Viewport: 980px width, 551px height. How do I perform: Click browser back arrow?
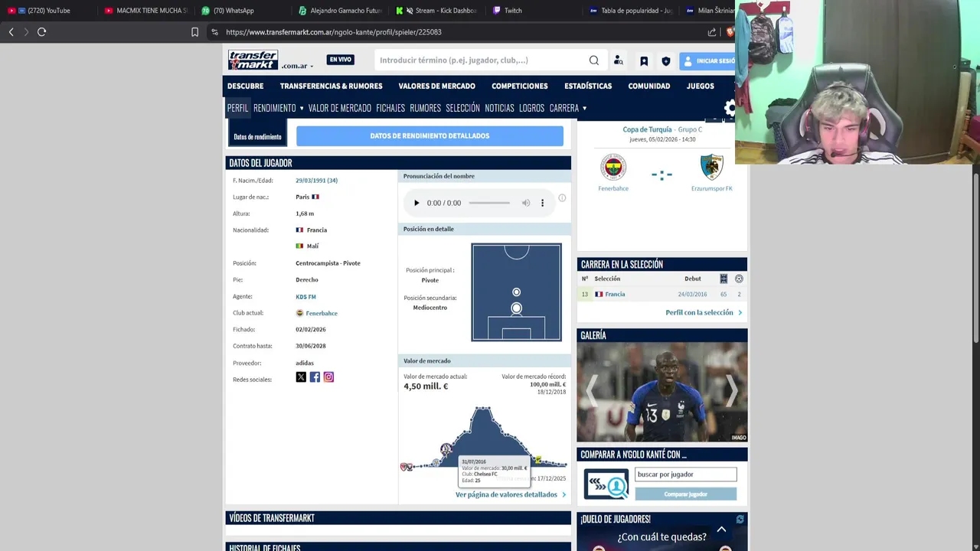click(11, 31)
